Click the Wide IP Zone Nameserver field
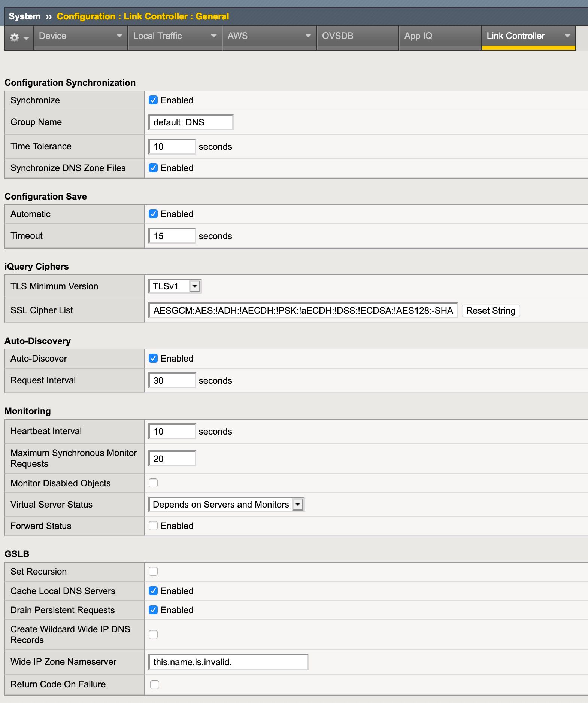The image size is (588, 703). pos(228,662)
